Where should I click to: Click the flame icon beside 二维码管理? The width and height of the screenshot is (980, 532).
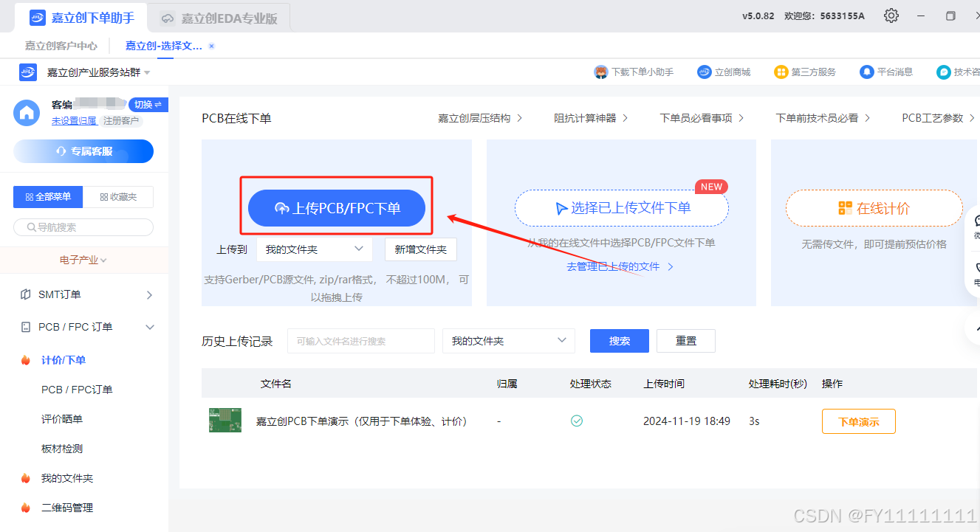pyautogui.click(x=26, y=508)
